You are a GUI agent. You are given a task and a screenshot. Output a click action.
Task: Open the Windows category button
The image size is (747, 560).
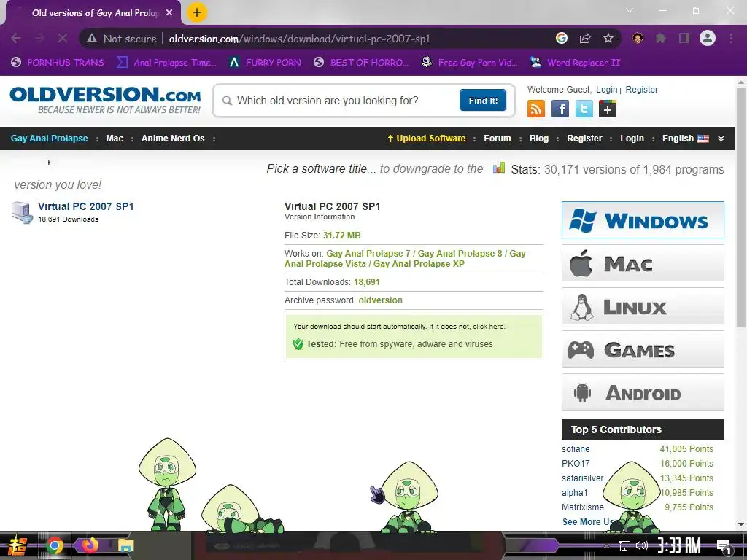click(643, 220)
